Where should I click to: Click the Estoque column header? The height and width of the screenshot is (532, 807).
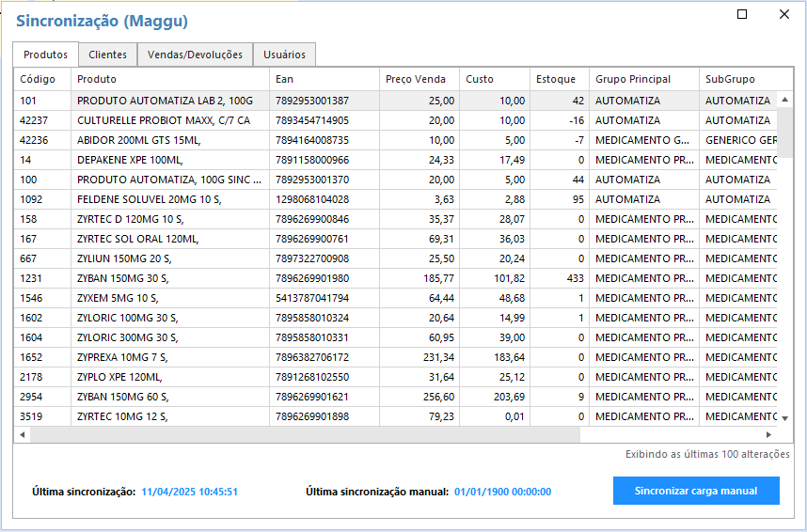tap(556, 79)
